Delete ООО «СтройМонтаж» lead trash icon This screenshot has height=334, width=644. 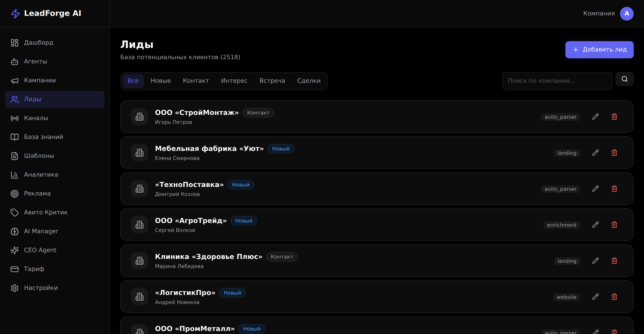tap(614, 117)
